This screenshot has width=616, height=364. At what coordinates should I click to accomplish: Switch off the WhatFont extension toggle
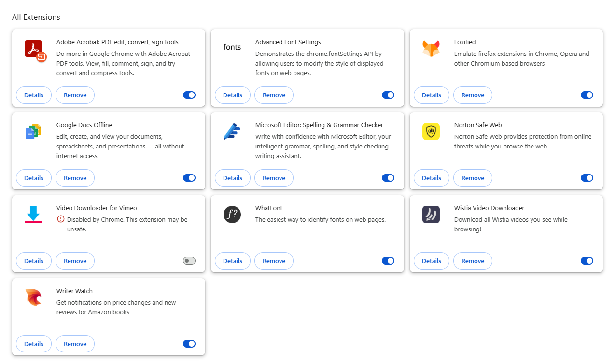[x=388, y=261]
